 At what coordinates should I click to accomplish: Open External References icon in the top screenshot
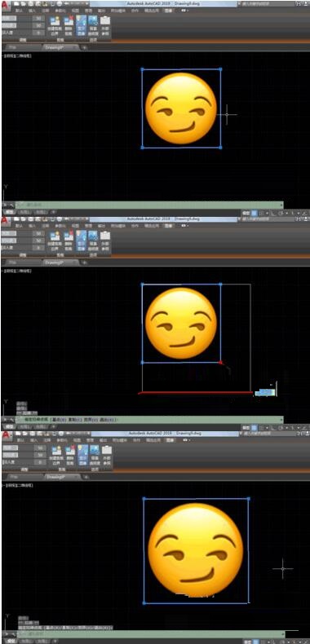[x=105, y=24]
